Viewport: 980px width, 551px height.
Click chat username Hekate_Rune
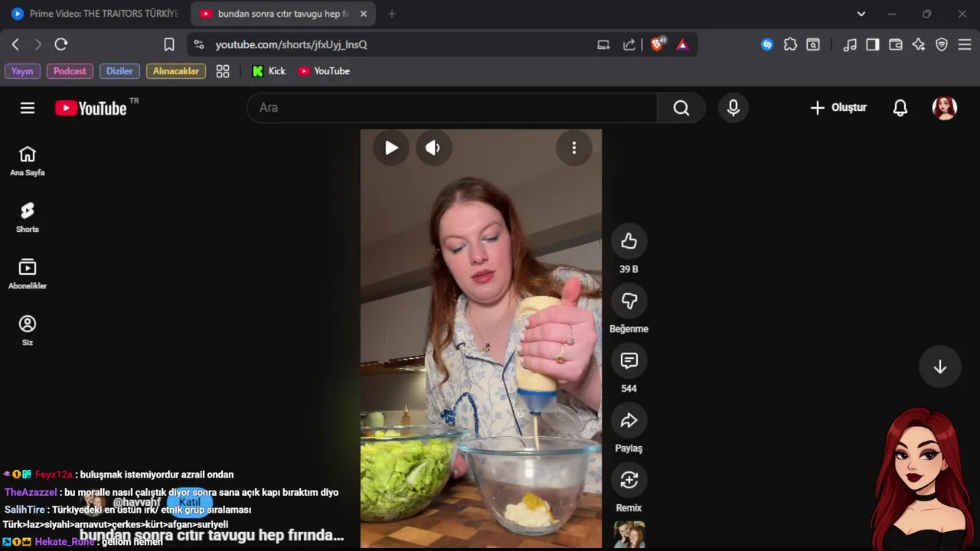tap(64, 542)
